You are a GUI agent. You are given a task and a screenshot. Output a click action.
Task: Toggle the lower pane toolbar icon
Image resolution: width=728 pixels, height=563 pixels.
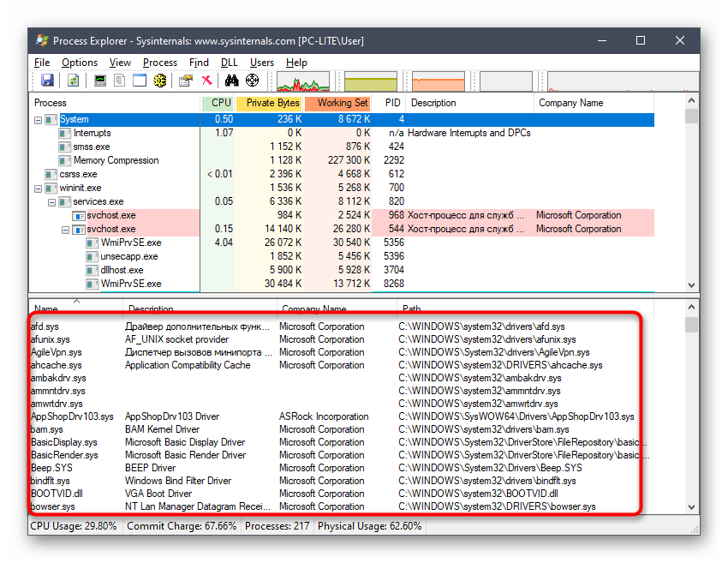pos(140,81)
